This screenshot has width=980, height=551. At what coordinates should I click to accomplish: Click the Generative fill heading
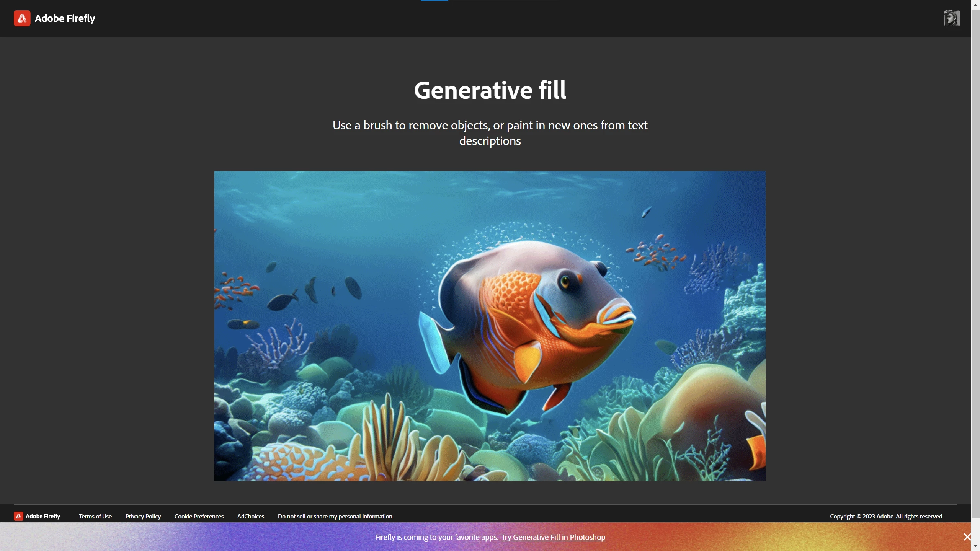490,90
